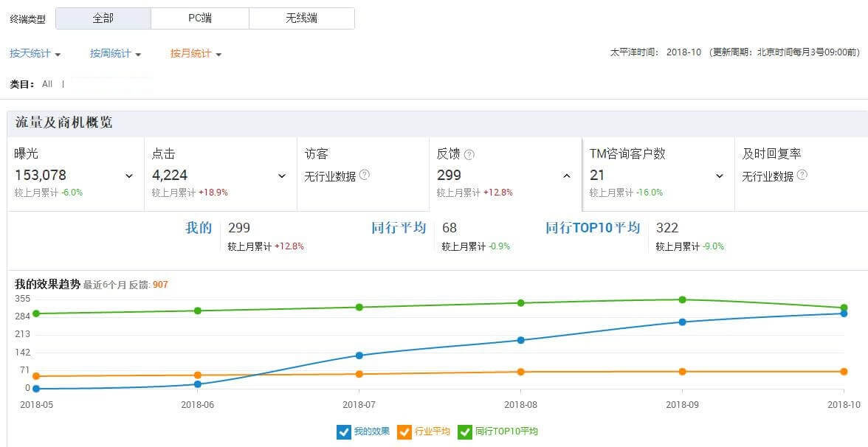Image resolution: width=868 pixels, height=447 pixels.
Task: Select the 全部 terminal type button
Action: pyautogui.click(x=103, y=18)
